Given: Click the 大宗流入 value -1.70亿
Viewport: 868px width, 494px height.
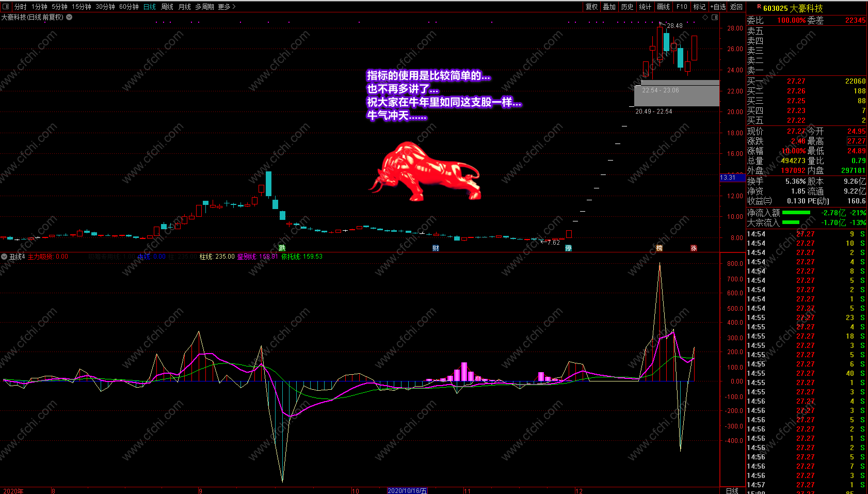Looking at the screenshot, I should (x=833, y=222).
